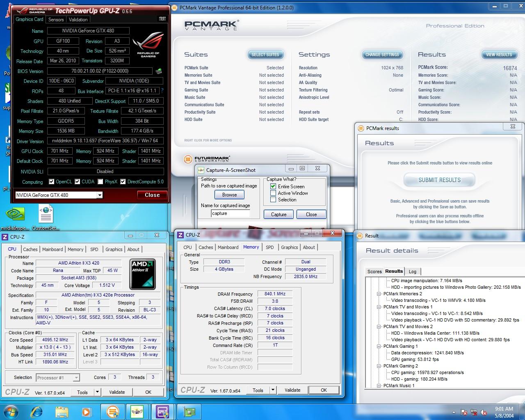
Task: Open Tools dropdown arrow in left CPU-Z
Action: 97,392
